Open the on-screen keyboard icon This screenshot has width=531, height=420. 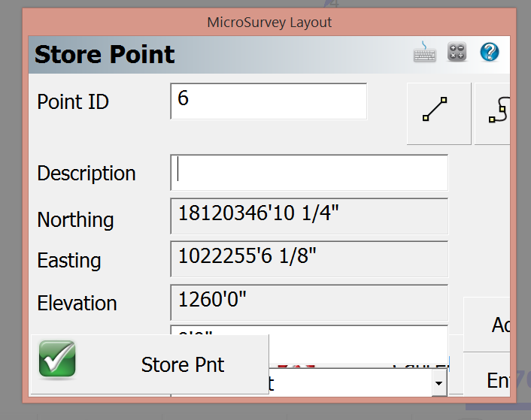tap(425, 52)
